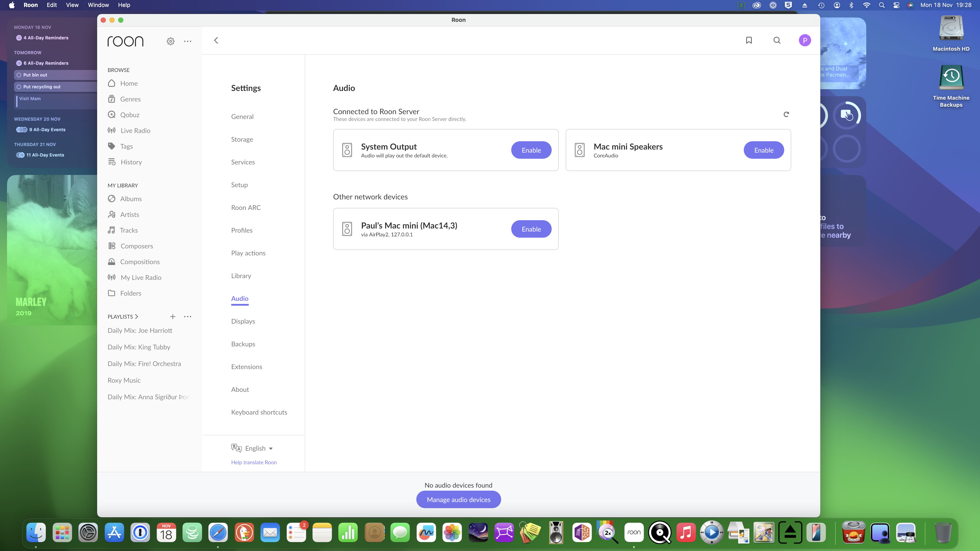This screenshot has height=551, width=980.
Task: Go back with the left chevron
Action: click(x=216, y=40)
